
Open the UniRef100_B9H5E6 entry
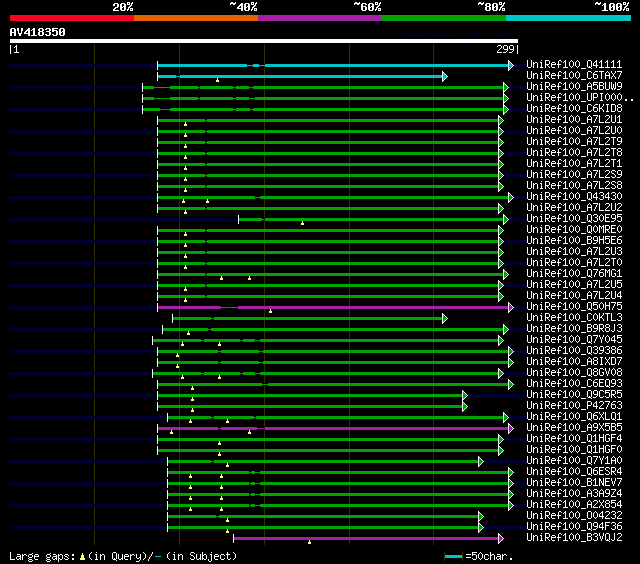click(x=574, y=241)
